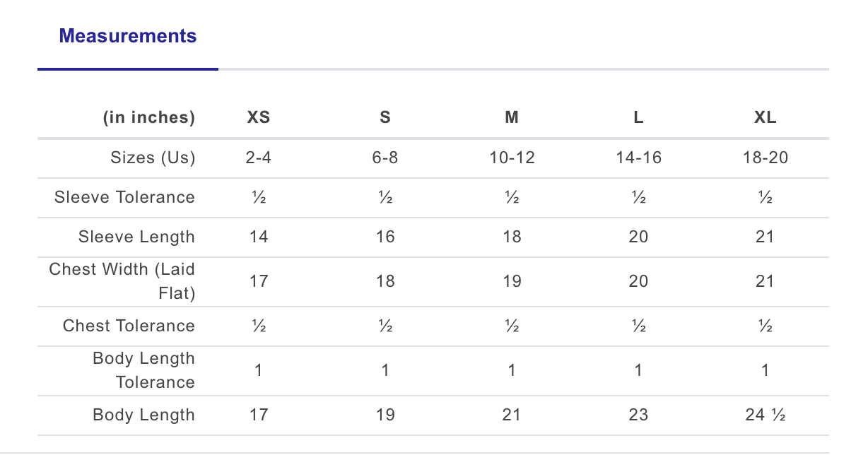Select the Chest Tolerance row label
Viewport: 868px width, 455px height.
[x=129, y=326]
